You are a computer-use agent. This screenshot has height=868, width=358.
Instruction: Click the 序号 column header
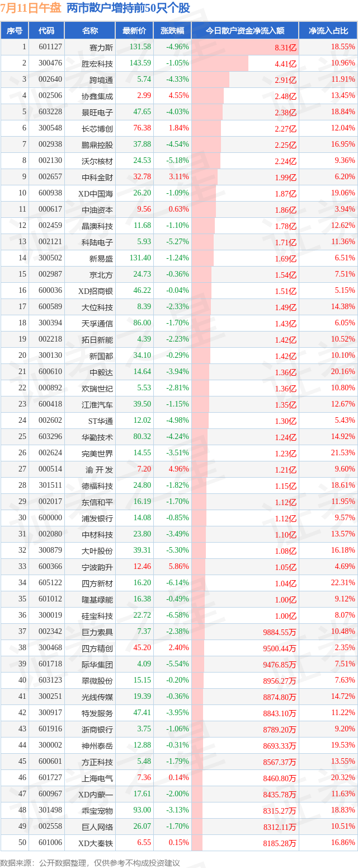coord(15,31)
